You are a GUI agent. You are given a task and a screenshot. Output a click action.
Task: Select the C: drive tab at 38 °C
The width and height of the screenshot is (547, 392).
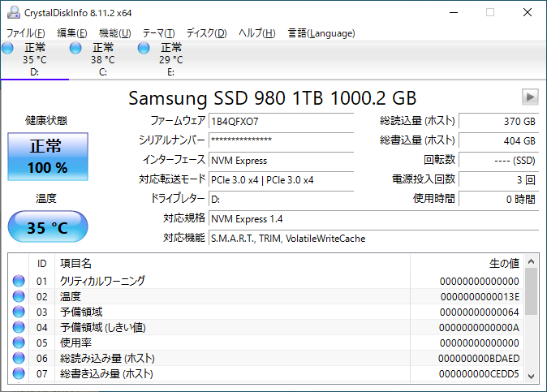[x=103, y=59]
